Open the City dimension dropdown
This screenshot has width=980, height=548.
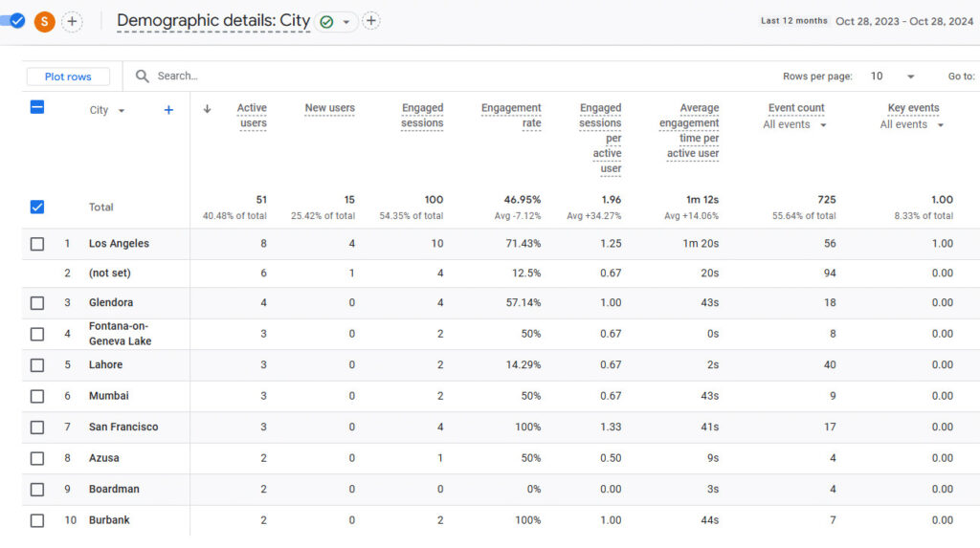[x=107, y=111]
